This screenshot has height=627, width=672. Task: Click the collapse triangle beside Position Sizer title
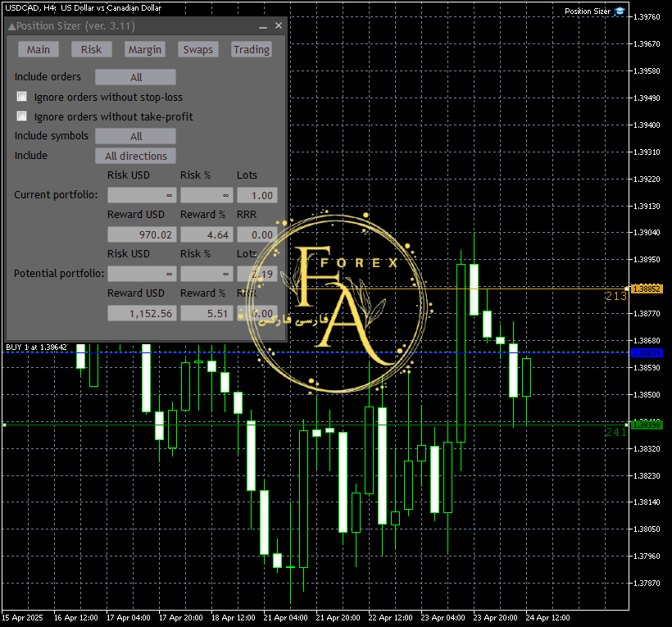tap(11, 27)
